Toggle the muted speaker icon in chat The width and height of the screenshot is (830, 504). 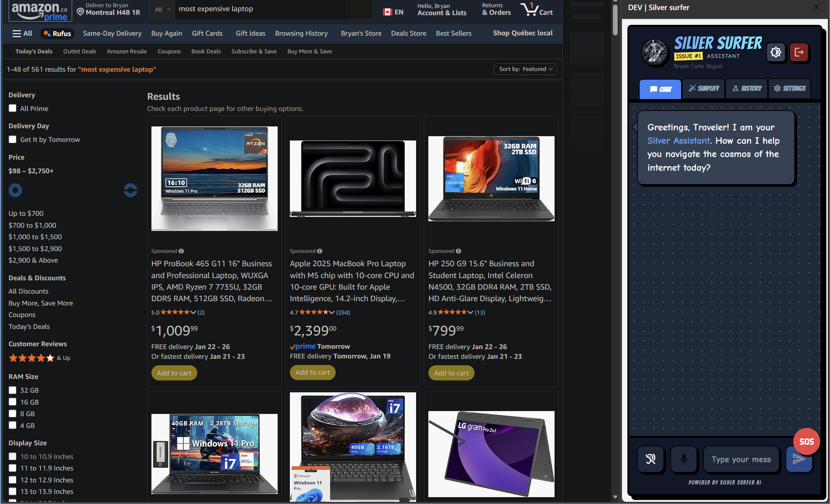[650, 459]
